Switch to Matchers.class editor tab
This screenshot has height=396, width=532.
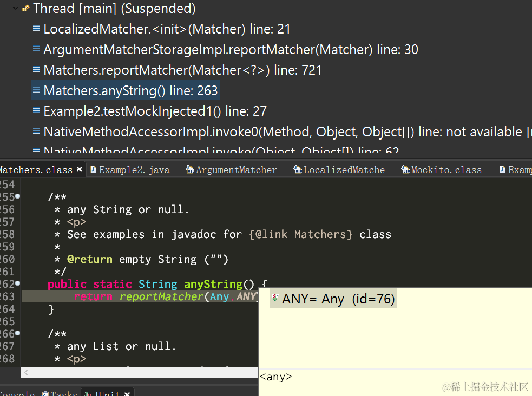[36, 170]
